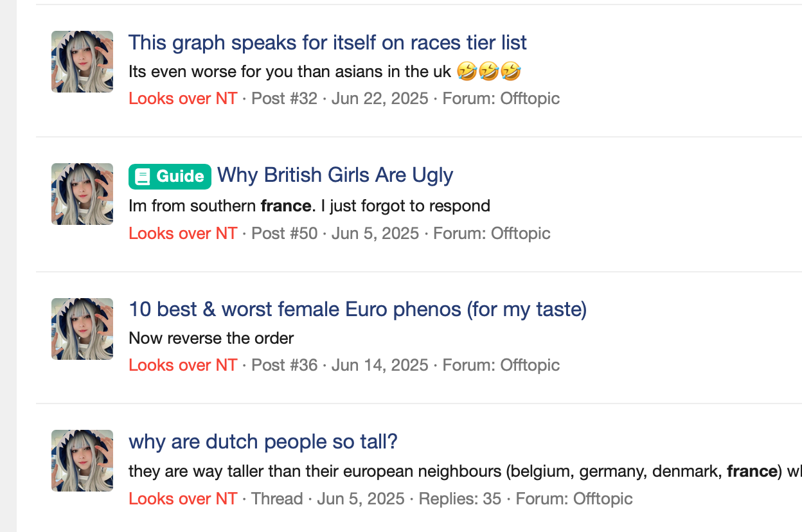Click Offtopic forum link on Post #50 row
The image size is (802, 532).
(521, 233)
